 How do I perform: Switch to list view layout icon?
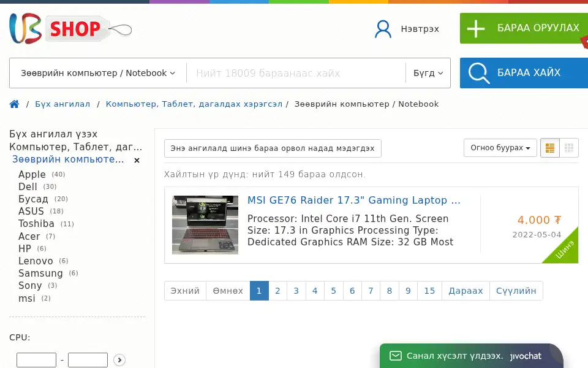point(550,148)
